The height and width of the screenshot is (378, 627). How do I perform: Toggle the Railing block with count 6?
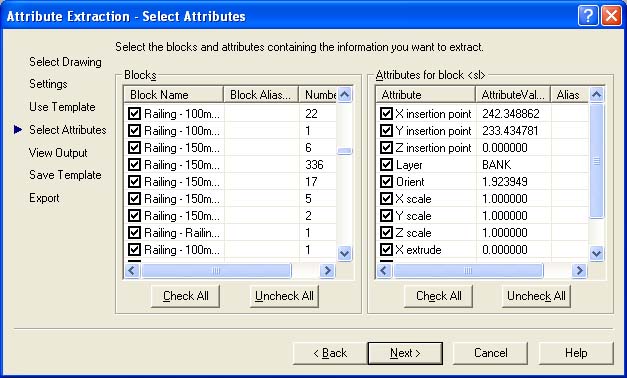point(134,148)
